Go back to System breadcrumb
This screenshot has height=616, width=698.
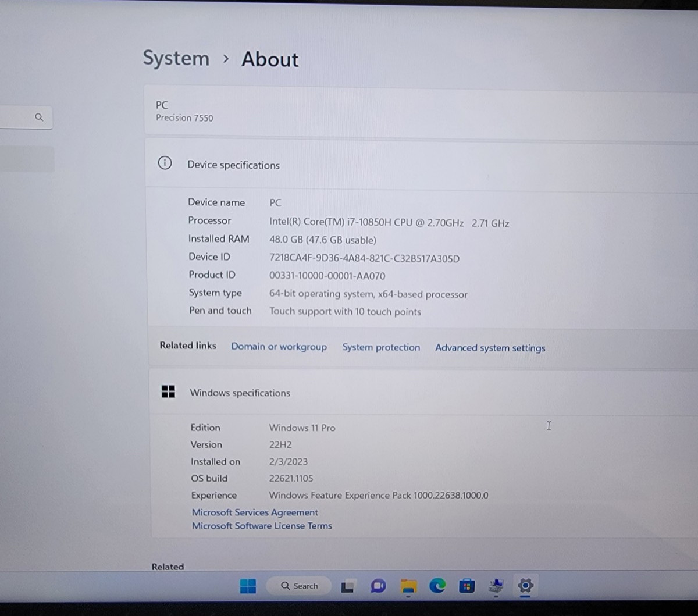pos(176,58)
